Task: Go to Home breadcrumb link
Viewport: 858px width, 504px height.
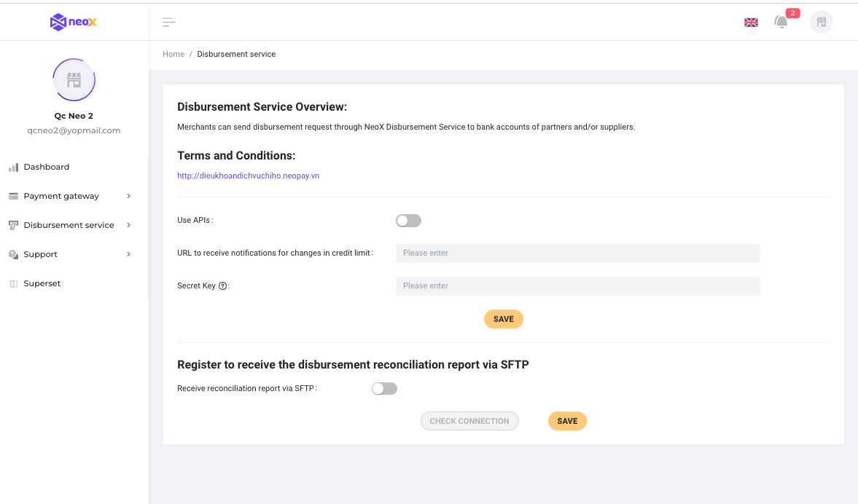Action: [x=173, y=54]
